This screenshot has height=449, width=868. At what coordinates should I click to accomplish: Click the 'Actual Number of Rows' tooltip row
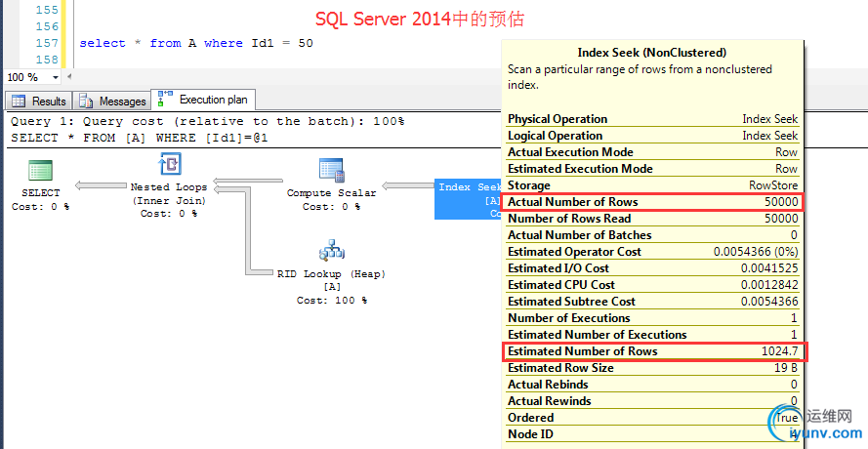653,202
